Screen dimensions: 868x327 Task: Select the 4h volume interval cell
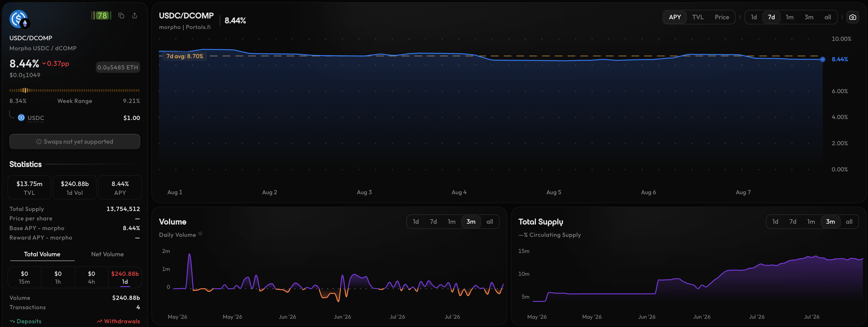point(92,277)
